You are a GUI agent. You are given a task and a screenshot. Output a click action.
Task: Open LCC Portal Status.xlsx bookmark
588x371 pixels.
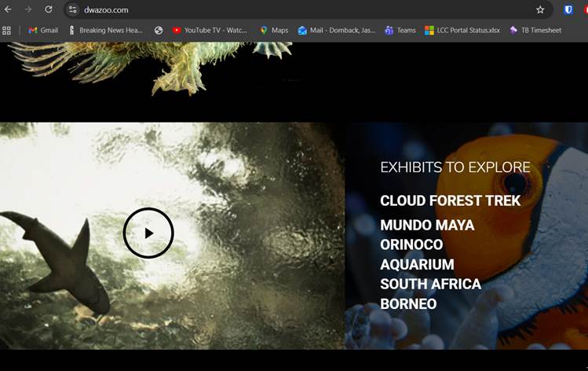click(x=462, y=31)
